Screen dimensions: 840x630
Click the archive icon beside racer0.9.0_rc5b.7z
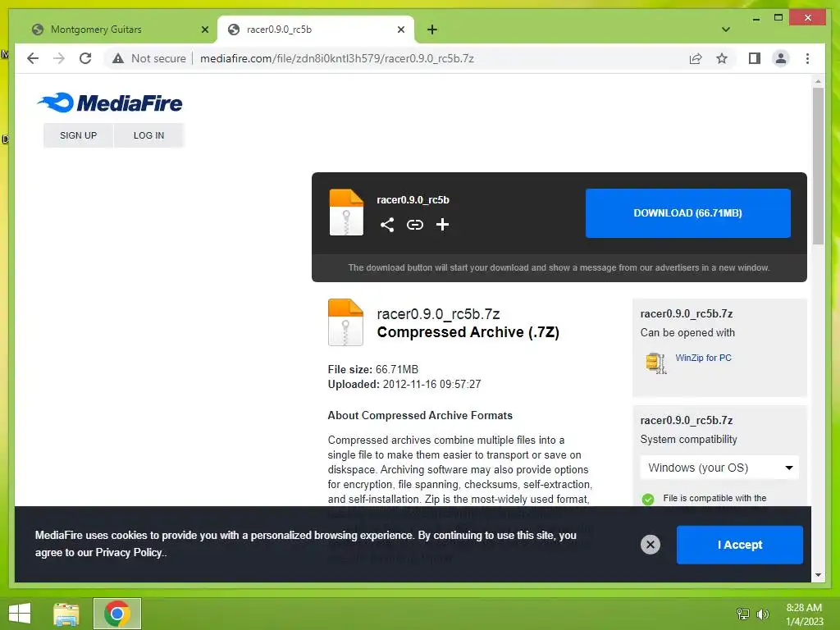(x=345, y=322)
